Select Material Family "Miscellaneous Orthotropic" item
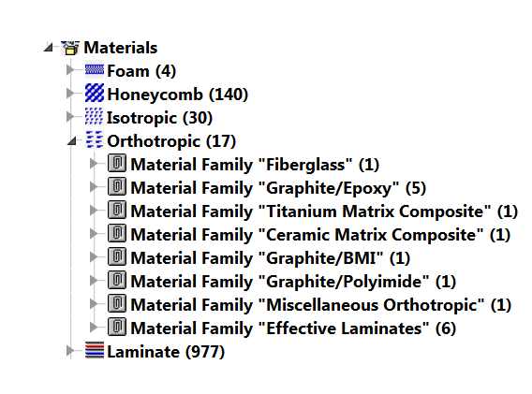The height and width of the screenshot is (394, 532). click(321, 305)
